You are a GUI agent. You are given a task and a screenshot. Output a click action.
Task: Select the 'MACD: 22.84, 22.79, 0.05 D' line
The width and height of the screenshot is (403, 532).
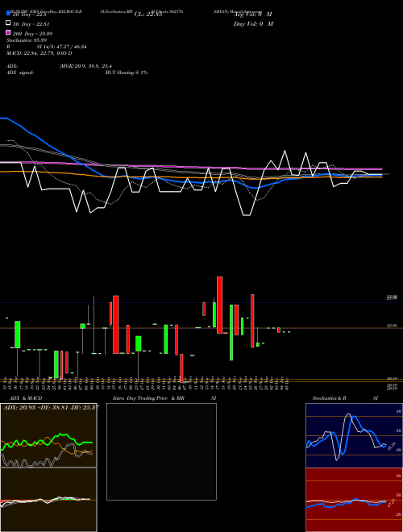(x=39, y=53)
